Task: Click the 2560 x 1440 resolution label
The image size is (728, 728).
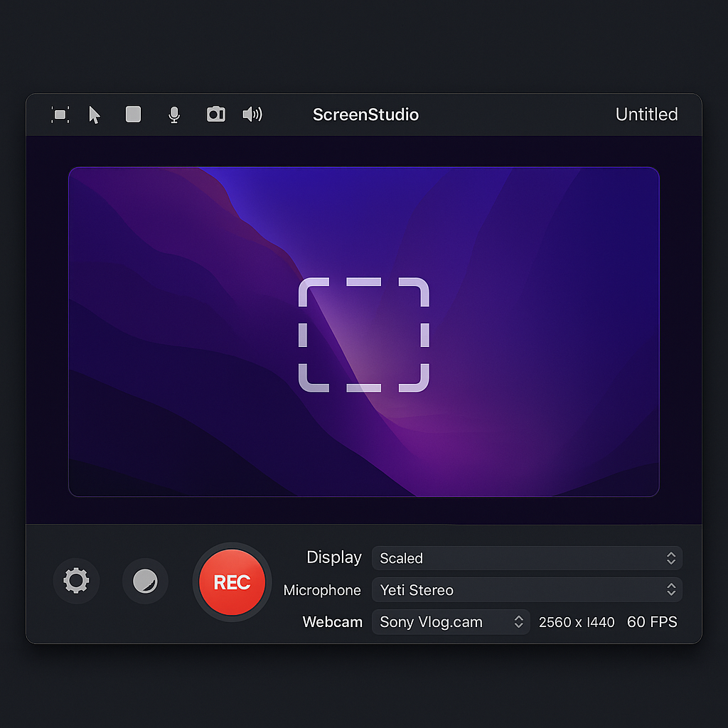Action: (577, 622)
